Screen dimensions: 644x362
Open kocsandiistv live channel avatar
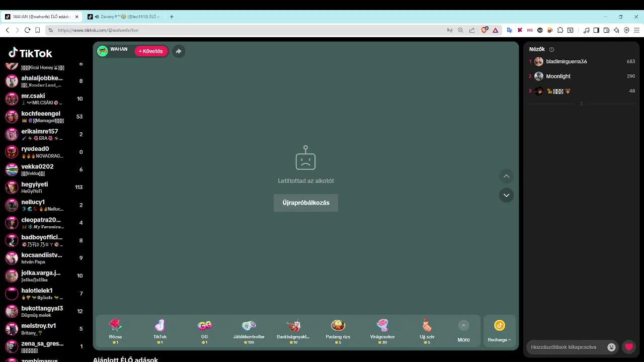pos(12,258)
